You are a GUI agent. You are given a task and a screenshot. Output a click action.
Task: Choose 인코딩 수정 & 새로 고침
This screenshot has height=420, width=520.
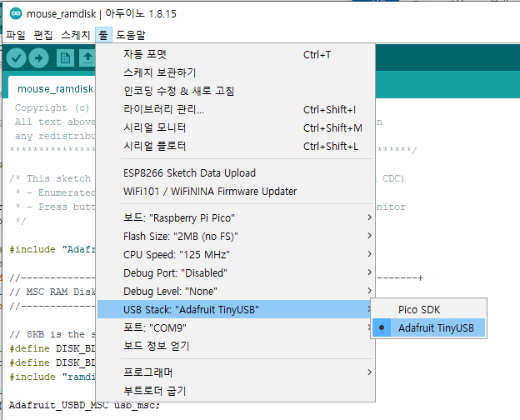236,91
